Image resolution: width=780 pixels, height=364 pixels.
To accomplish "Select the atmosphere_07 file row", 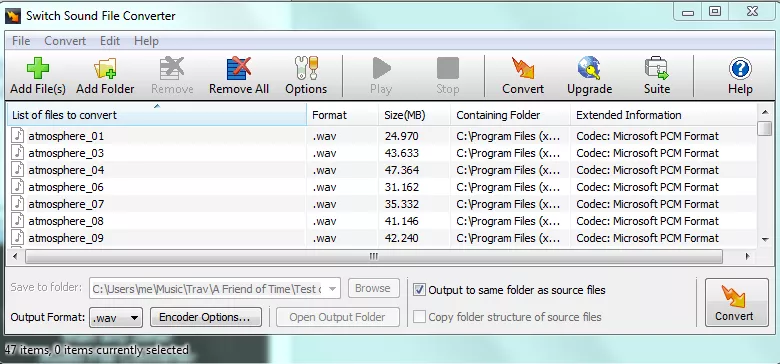I will pyautogui.click(x=382, y=204).
